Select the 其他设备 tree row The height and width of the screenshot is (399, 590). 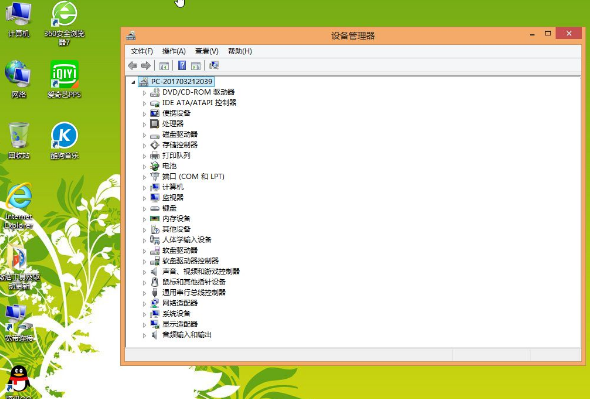tap(176, 229)
